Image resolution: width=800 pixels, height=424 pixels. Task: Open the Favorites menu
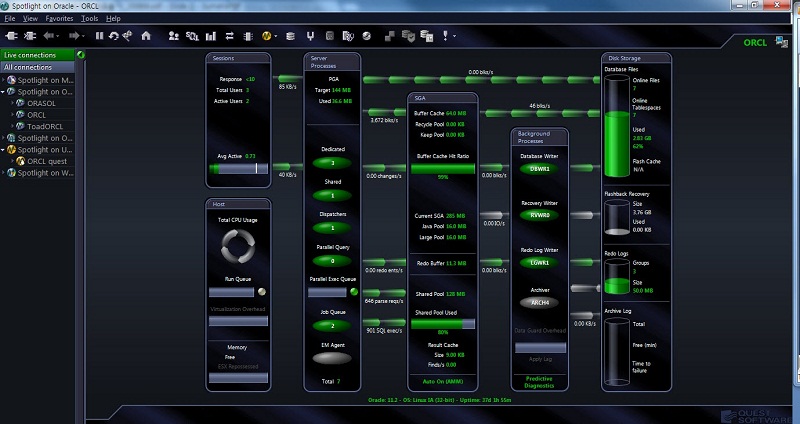click(58, 18)
